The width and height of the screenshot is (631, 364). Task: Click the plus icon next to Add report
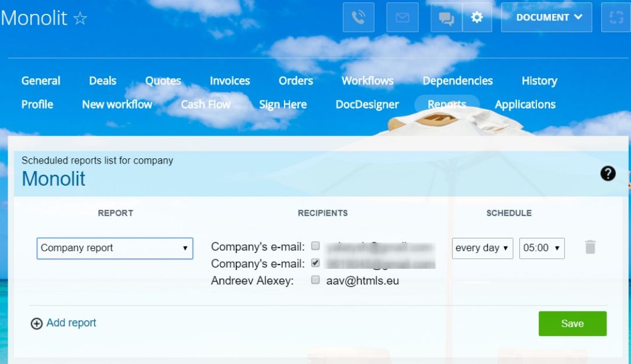coord(36,323)
